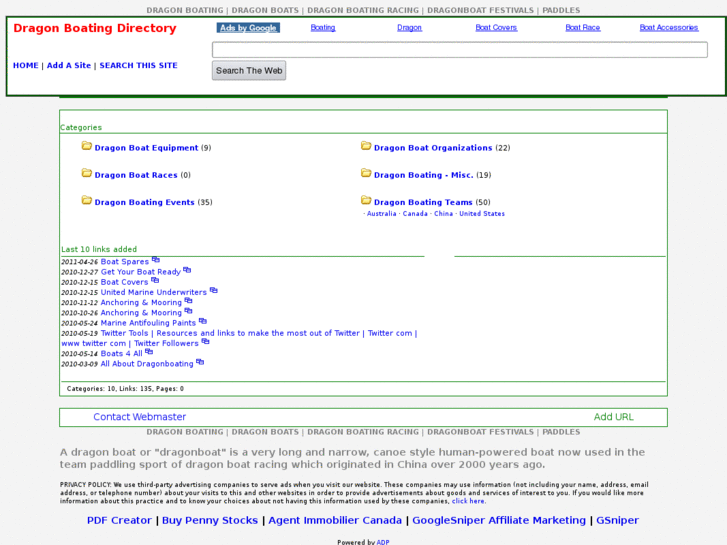
Task: Open the Boat Race ad link
Action: click(583, 28)
